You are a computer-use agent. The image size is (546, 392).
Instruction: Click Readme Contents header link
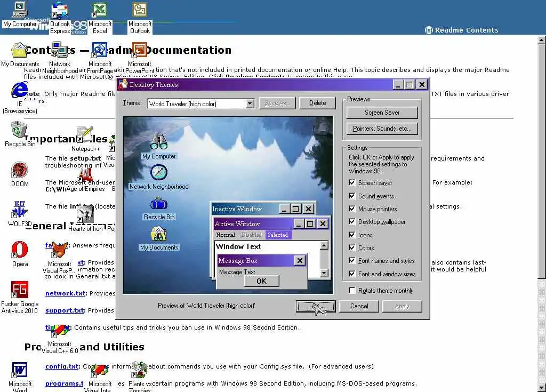click(467, 30)
